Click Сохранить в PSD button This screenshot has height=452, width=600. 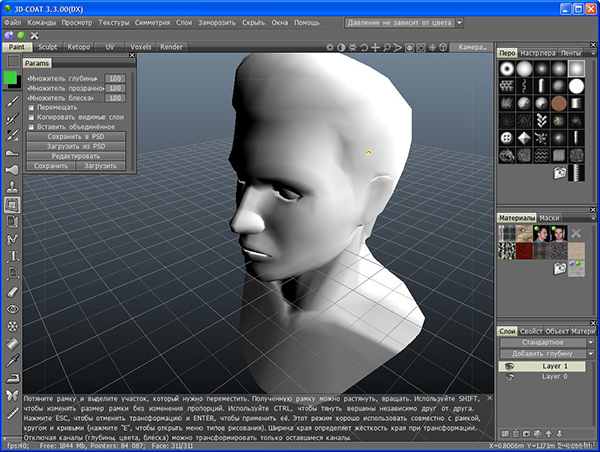(x=76, y=137)
